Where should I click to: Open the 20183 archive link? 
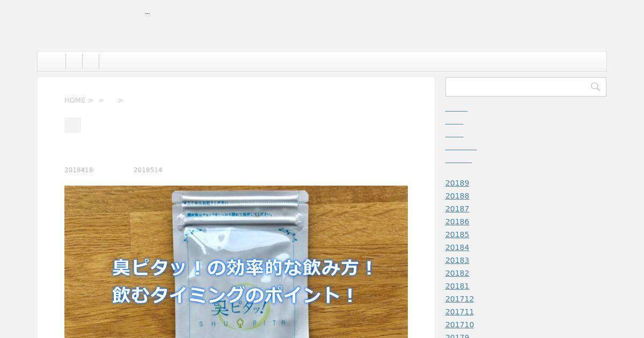click(457, 260)
